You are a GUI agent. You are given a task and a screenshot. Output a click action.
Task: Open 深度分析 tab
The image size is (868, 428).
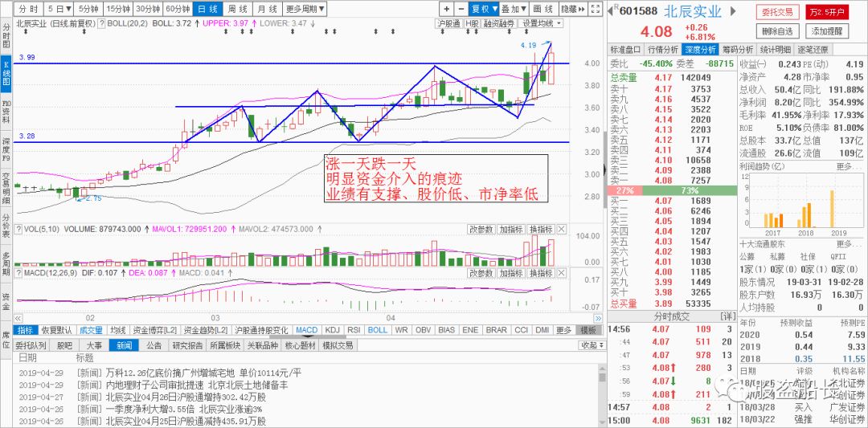[700, 49]
